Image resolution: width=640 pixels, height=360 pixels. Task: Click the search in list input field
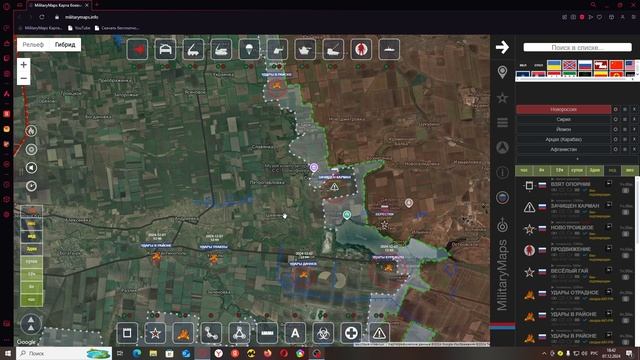coord(577,47)
